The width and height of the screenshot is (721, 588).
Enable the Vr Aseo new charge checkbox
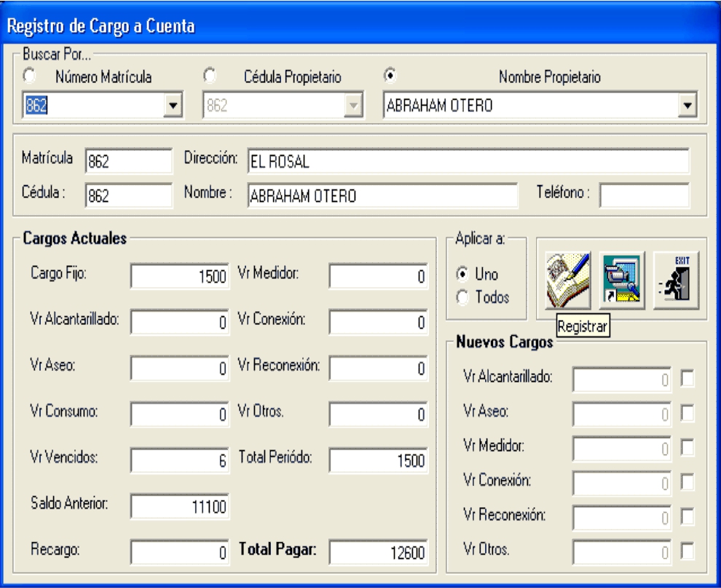coord(687,414)
